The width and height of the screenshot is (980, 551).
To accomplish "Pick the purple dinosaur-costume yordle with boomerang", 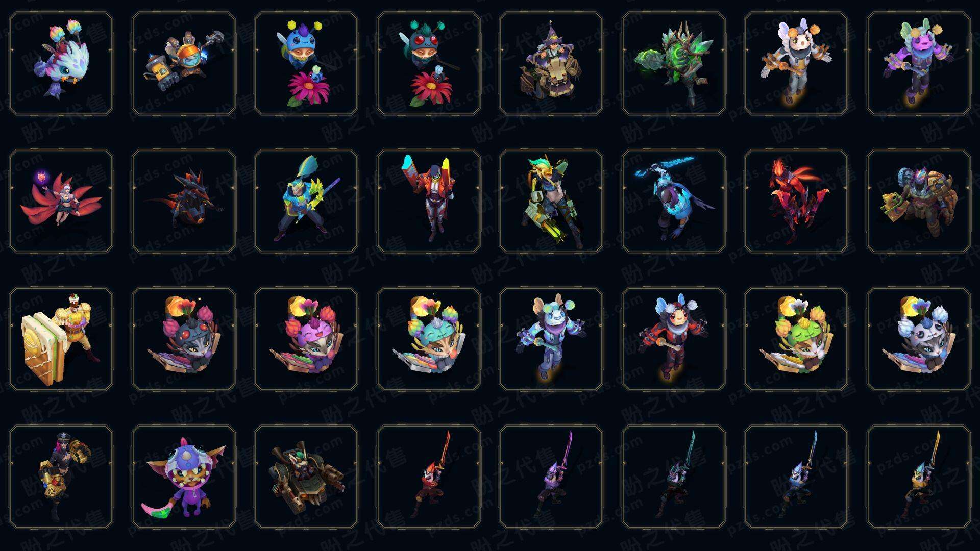I will click(184, 477).
